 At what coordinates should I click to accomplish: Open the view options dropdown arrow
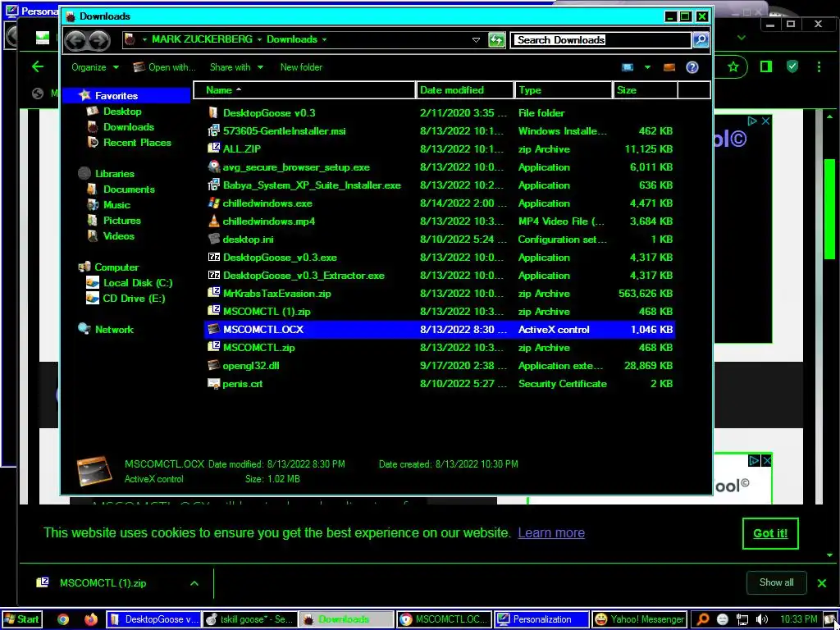647,67
